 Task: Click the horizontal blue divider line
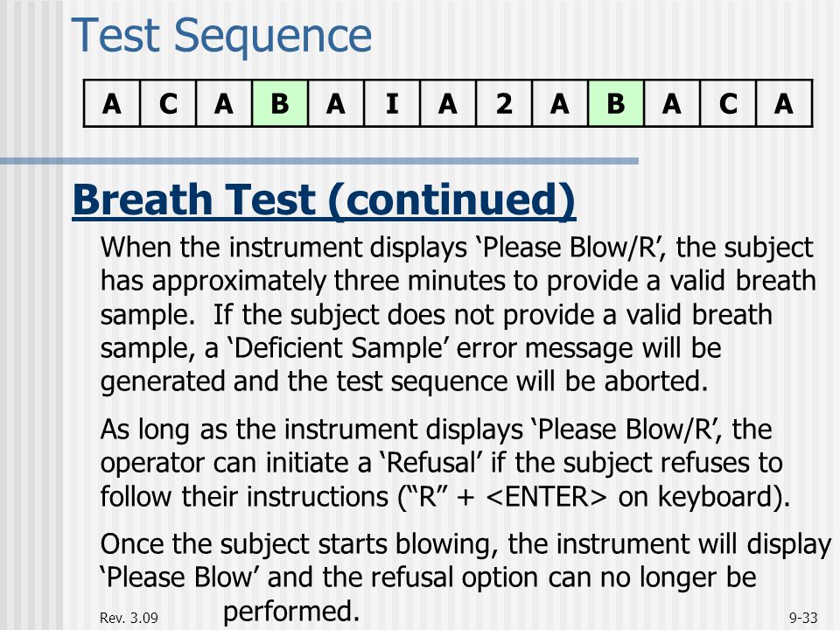[319, 161]
